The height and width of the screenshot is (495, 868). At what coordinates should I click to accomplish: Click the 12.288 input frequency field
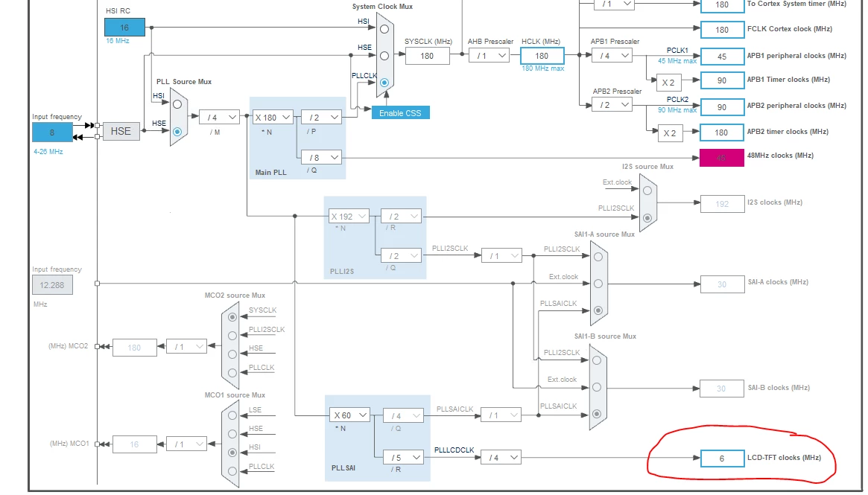point(52,285)
